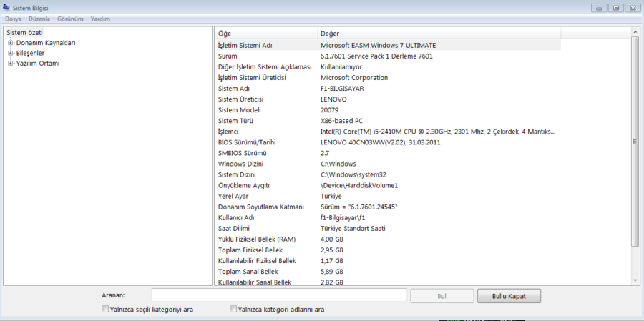The image size is (644, 321).
Task: Expand the Donanım Kaynakları node
Action: (11, 43)
